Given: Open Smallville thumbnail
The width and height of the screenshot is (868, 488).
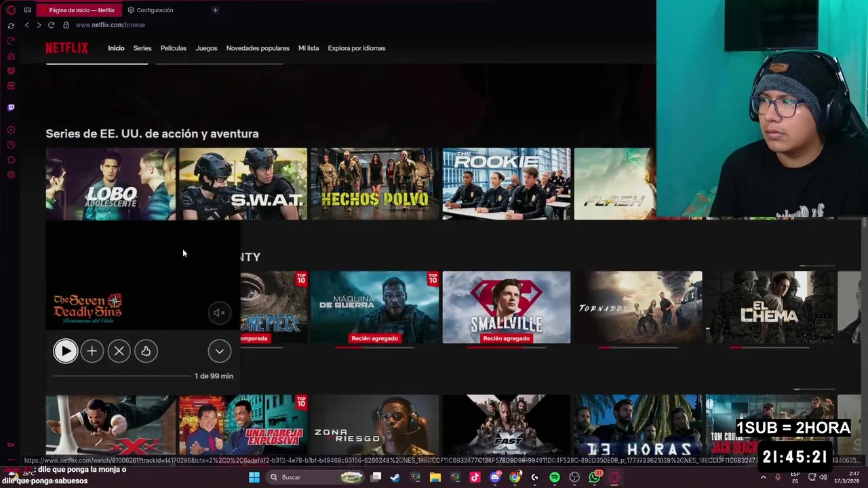Looking at the screenshot, I should point(507,308).
